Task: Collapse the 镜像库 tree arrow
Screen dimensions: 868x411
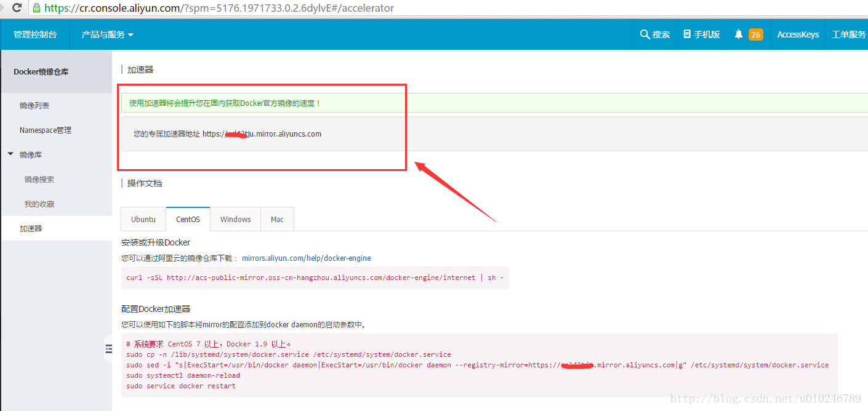Action: pyautogui.click(x=10, y=154)
